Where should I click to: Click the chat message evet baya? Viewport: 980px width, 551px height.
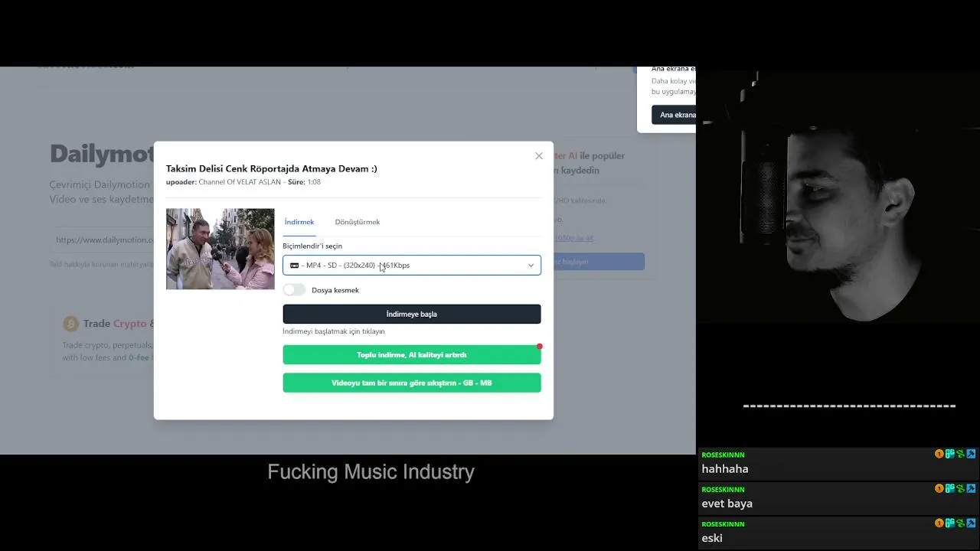[x=727, y=504]
